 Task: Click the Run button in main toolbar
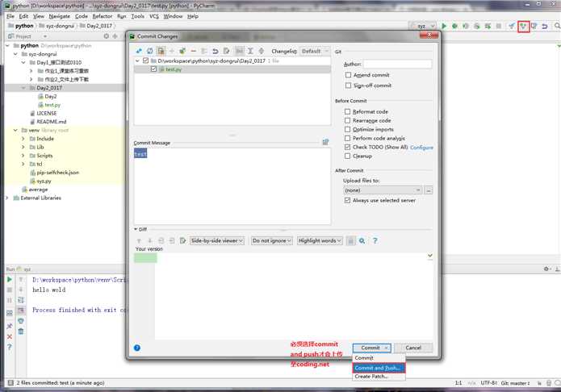[444, 26]
